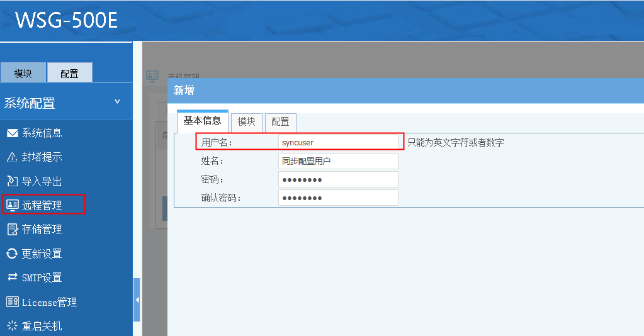Click the storage icon beside 存储管理
Image resolution: width=644 pixels, height=336 pixels.
tap(12, 229)
